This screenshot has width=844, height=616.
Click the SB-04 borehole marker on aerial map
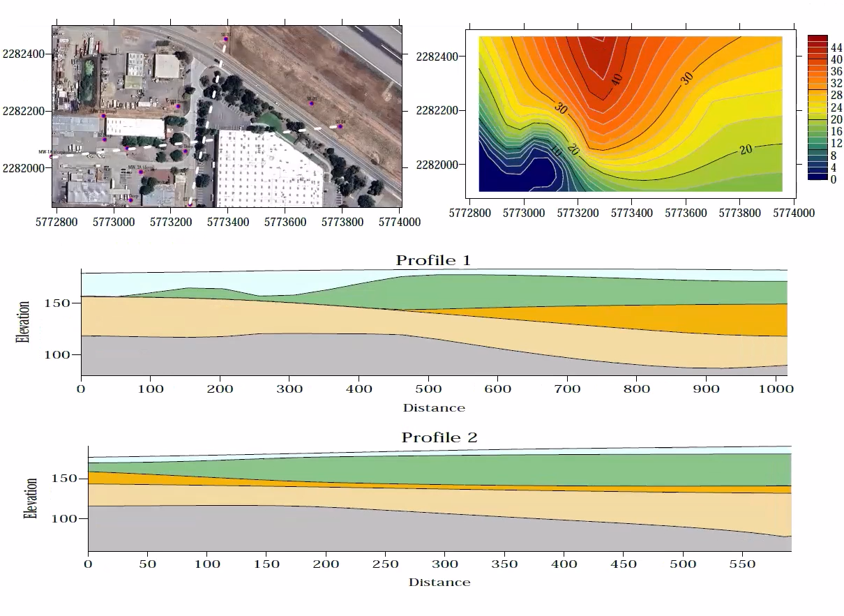340,126
